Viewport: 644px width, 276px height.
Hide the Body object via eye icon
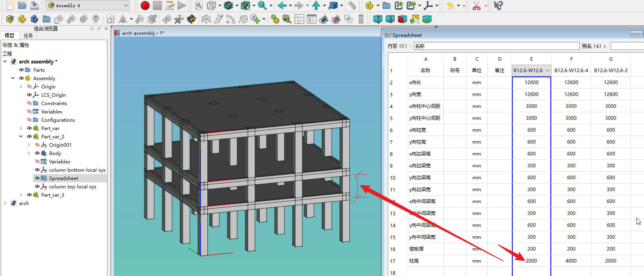pyautogui.click(x=37, y=153)
